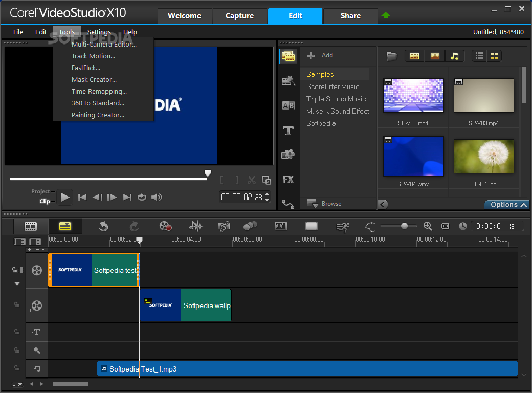The width and height of the screenshot is (532, 393).
Task: Select the Softpedia Test_1.mp3 audio clip
Action: [x=307, y=369]
